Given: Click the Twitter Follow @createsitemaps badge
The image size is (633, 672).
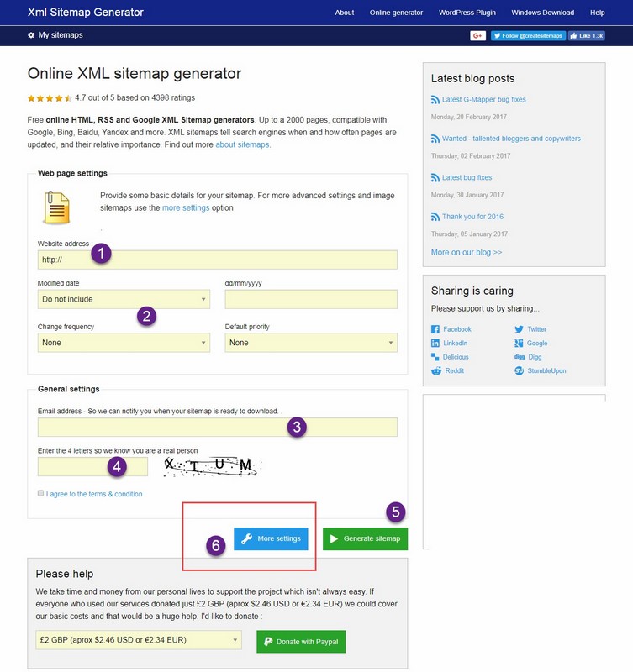Looking at the screenshot, I should click(x=527, y=36).
